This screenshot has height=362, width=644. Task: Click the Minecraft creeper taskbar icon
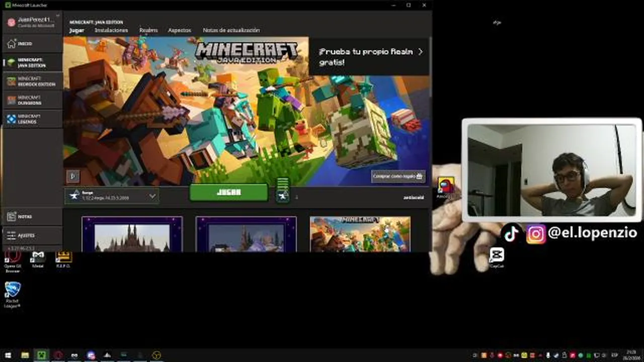[42, 355]
